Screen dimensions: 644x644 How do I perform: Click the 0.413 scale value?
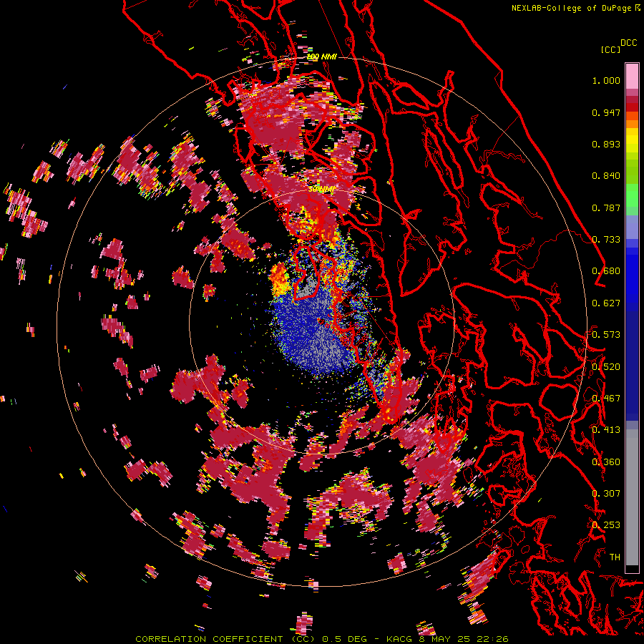(606, 430)
